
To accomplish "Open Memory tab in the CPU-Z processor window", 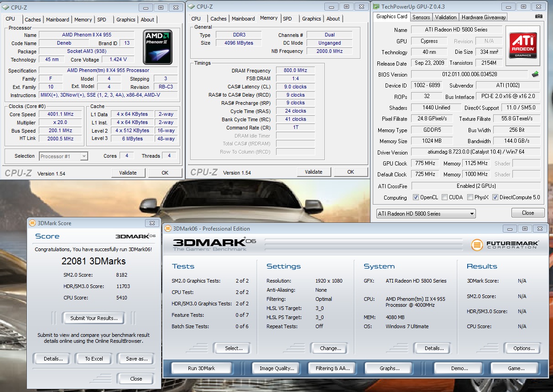I will [x=83, y=20].
